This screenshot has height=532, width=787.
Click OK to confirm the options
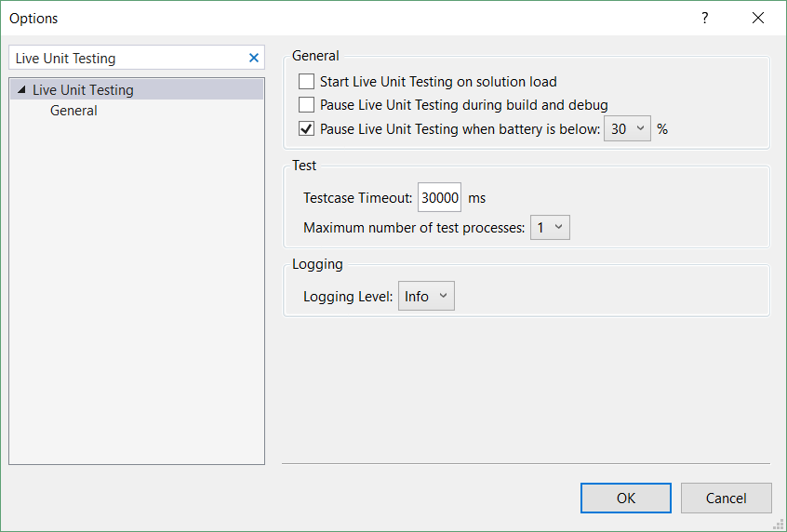[x=625, y=499]
